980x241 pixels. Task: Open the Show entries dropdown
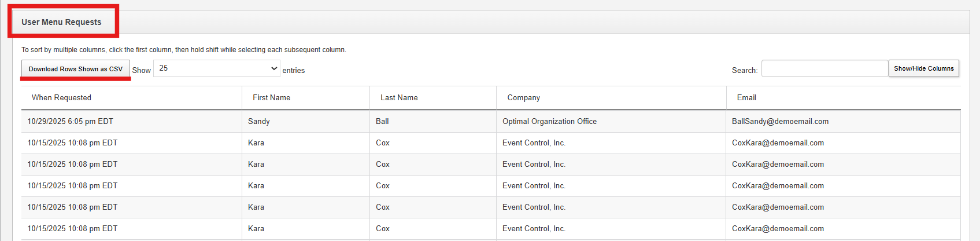(x=216, y=68)
